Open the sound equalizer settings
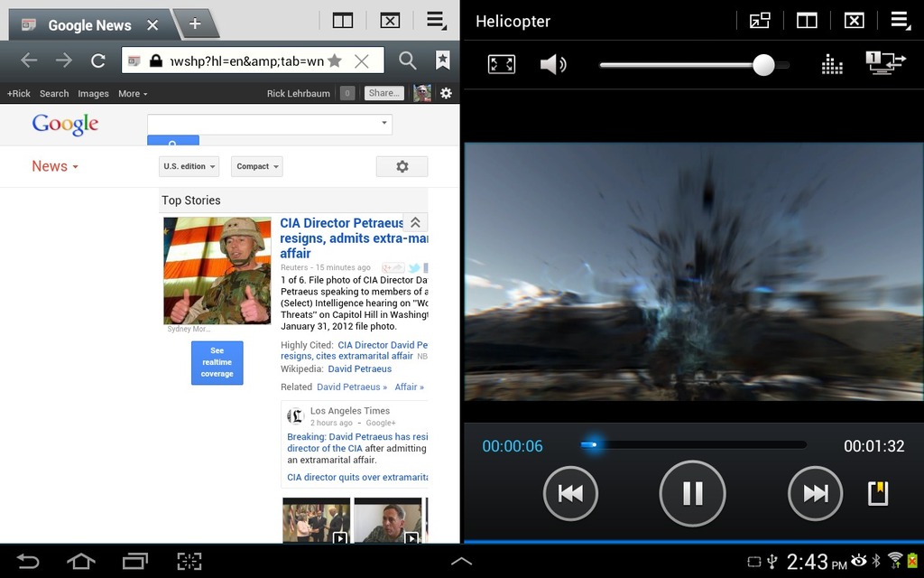Screen dimensions: 924x578 [x=832, y=64]
